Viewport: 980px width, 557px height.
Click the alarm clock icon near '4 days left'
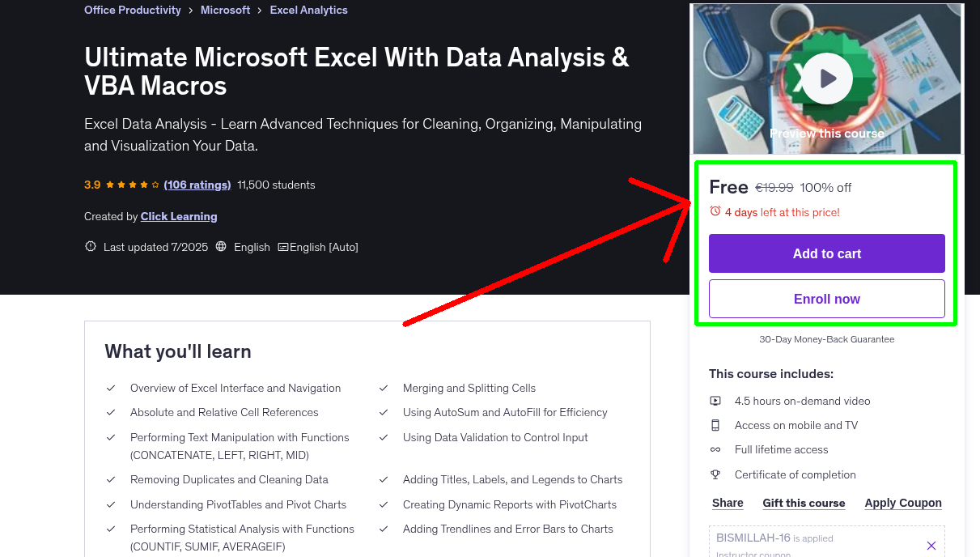click(x=715, y=211)
